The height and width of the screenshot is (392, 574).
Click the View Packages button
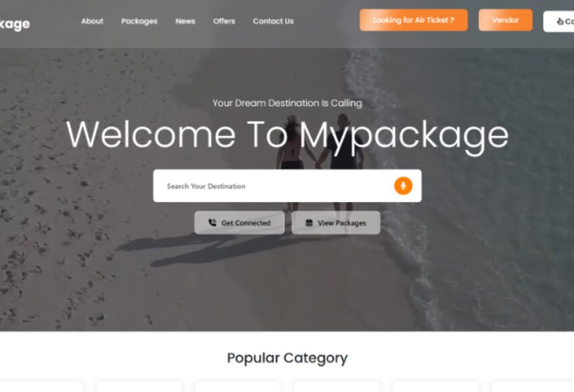point(336,222)
